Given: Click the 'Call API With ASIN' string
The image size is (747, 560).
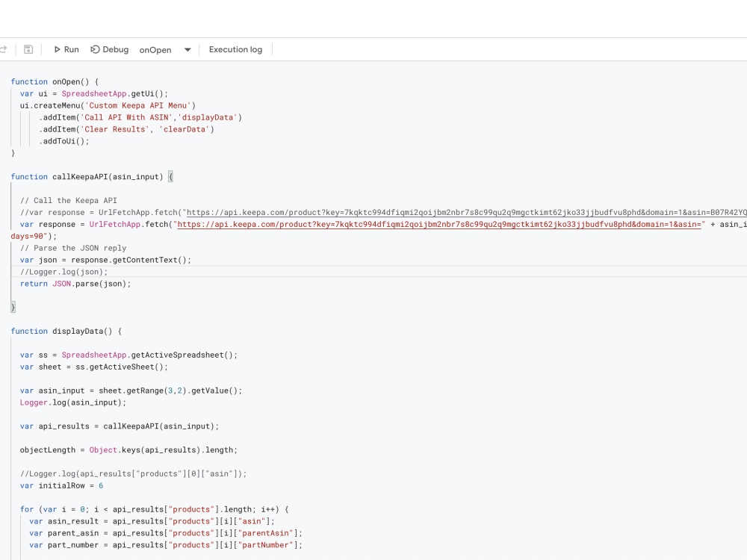Looking at the screenshot, I should pos(126,118).
